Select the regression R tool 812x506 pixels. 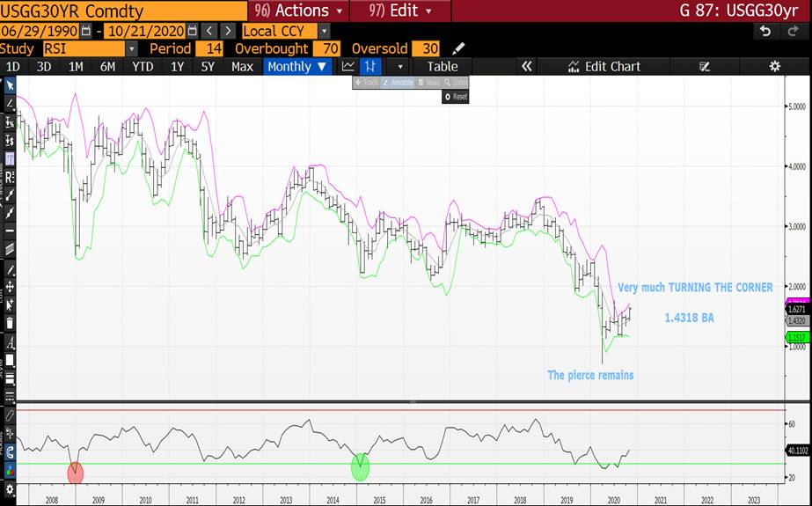(x=10, y=177)
